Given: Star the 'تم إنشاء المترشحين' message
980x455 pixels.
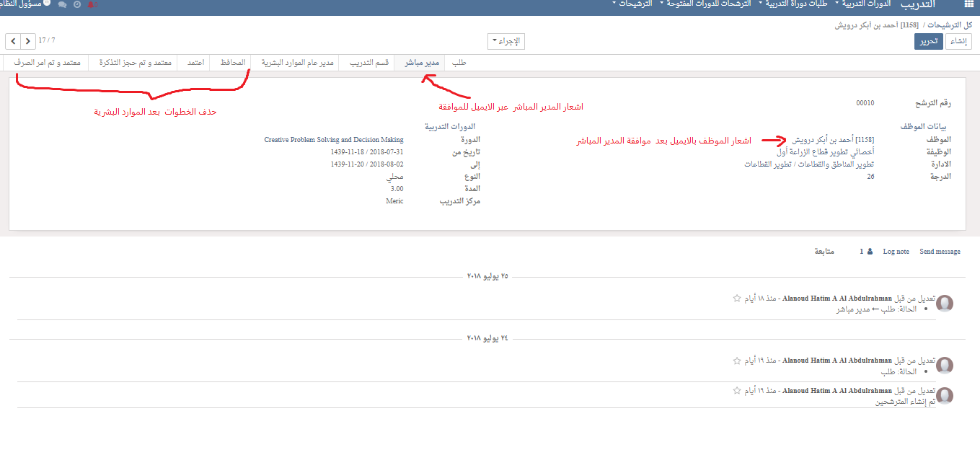Looking at the screenshot, I should point(737,390).
